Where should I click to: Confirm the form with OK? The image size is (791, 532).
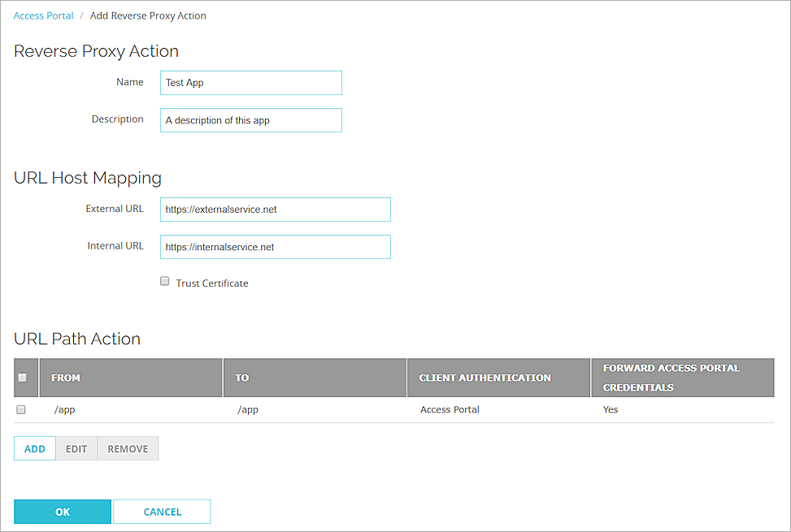[x=63, y=512]
